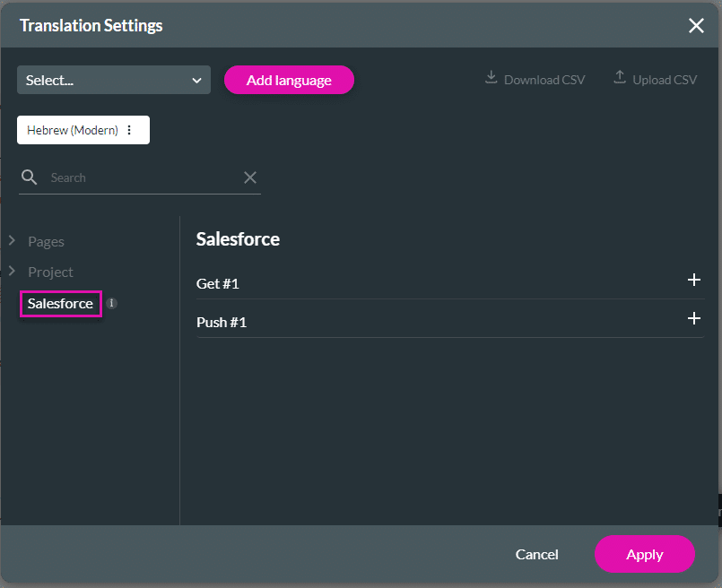This screenshot has height=588, width=722.
Task: Apply the translation settings
Action: pyautogui.click(x=645, y=554)
